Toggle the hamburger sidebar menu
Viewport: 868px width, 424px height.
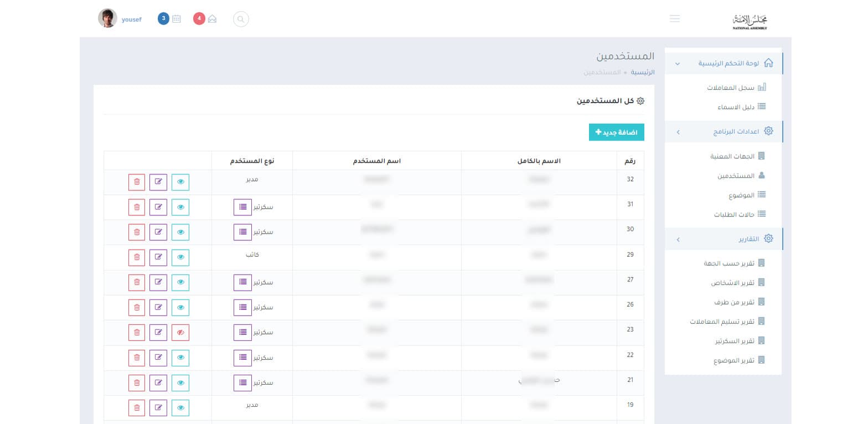[675, 19]
